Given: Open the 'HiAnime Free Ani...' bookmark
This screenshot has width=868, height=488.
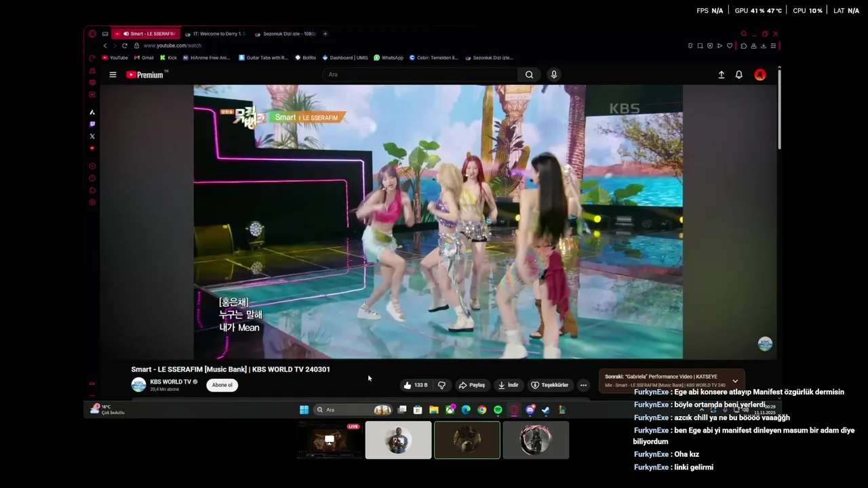Looking at the screenshot, I should 207,58.
